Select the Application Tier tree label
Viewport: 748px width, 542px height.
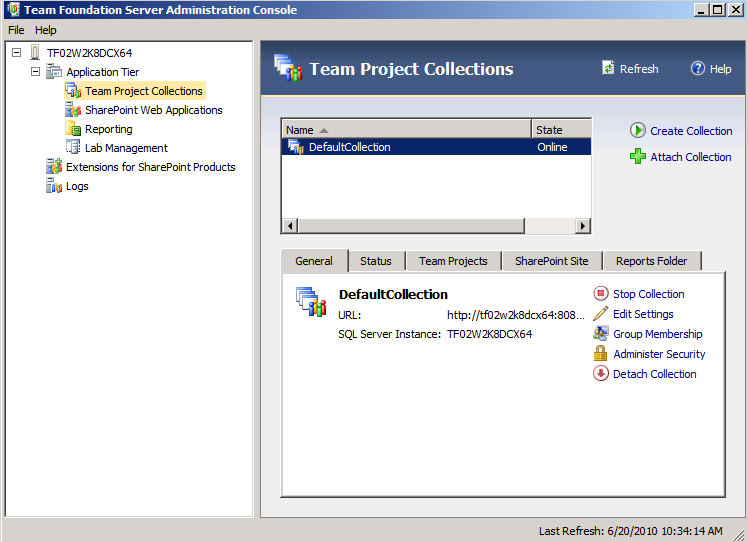tap(103, 72)
